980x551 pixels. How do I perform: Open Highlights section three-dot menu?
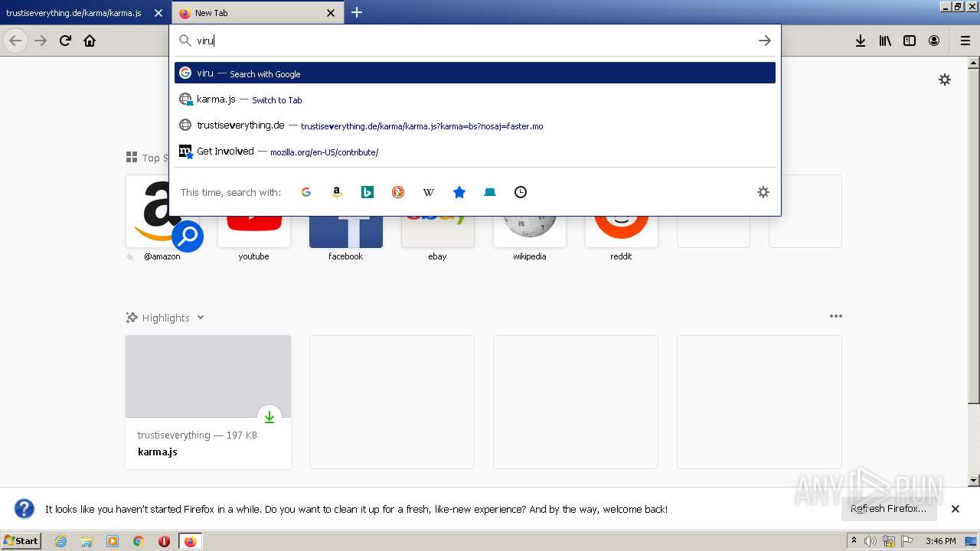pyautogui.click(x=835, y=316)
